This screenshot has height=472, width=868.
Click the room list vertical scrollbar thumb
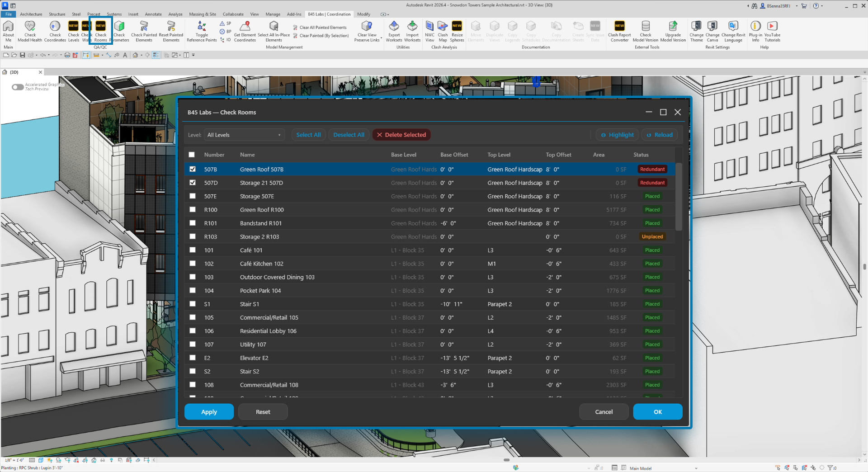pos(679,197)
